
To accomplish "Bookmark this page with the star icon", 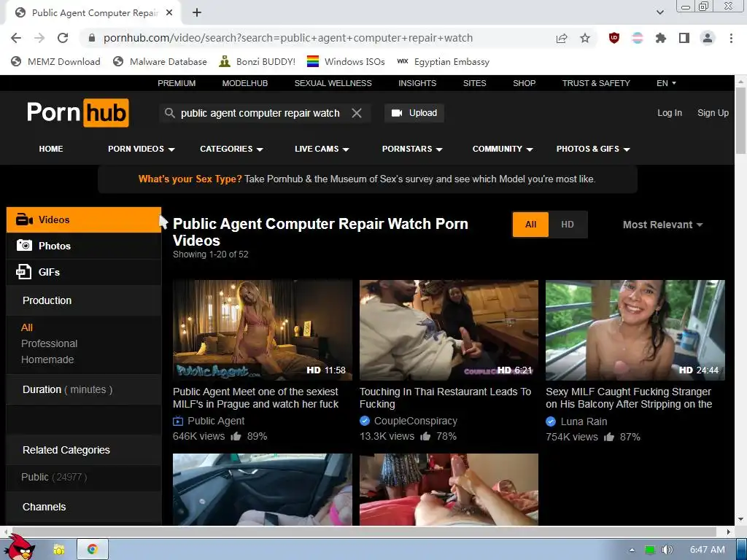I will click(585, 38).
